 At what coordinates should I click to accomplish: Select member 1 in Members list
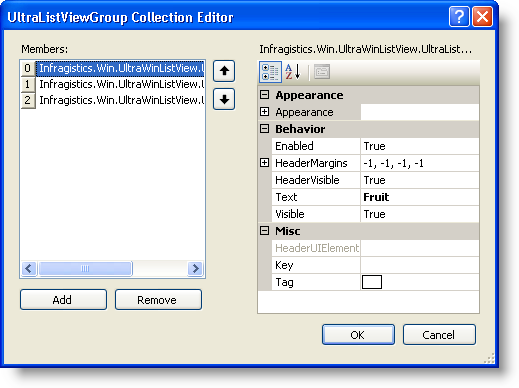(120, 84)
